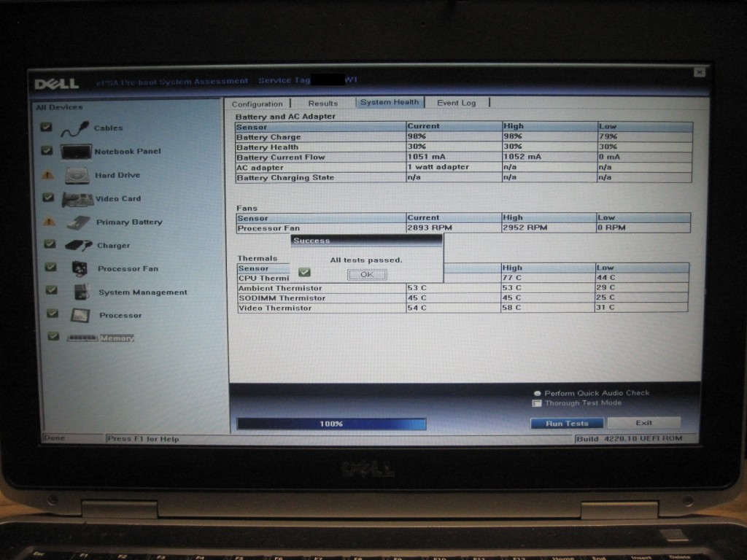Click the Battery Charge sensor row
The image size is (747, 560).
pos(463,136)
